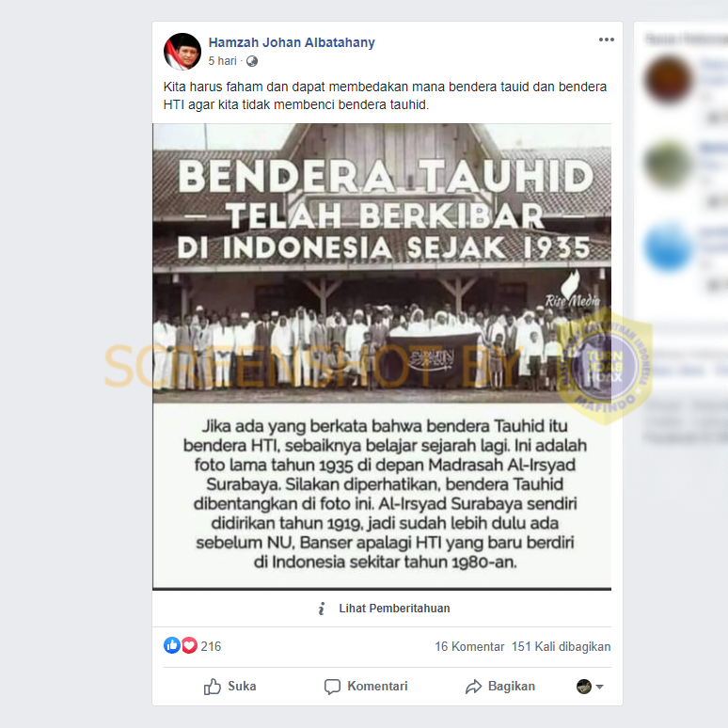Click the globe public audience icon
The image size is (728, 728).
pos(252,61)
